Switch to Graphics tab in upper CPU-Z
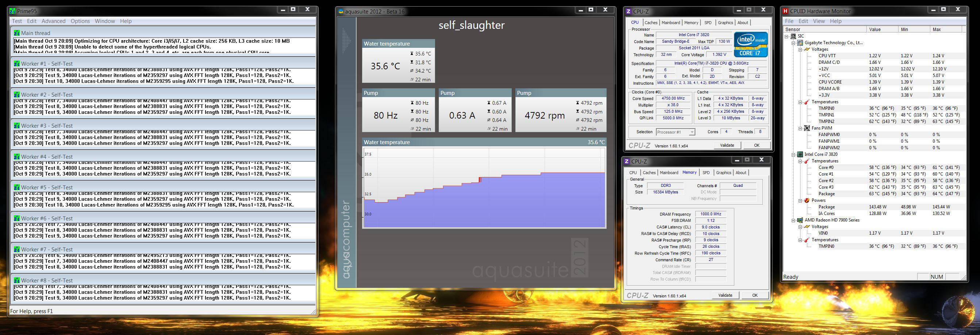The height and width of the screenshot is (335, 980). [725, 23]
